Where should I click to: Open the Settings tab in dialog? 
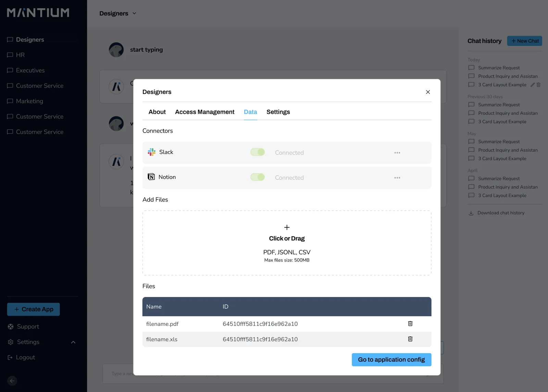point(278,112)
